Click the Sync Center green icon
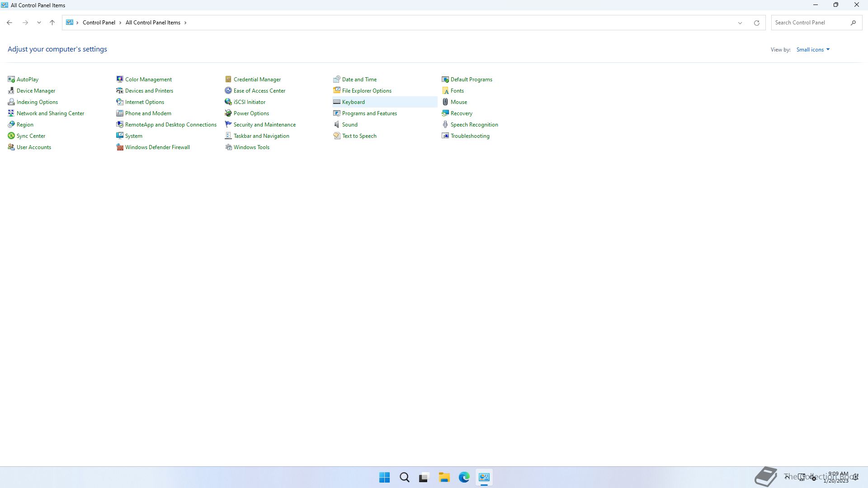Viewport: 868px width, 488px height. pos(11,136)
